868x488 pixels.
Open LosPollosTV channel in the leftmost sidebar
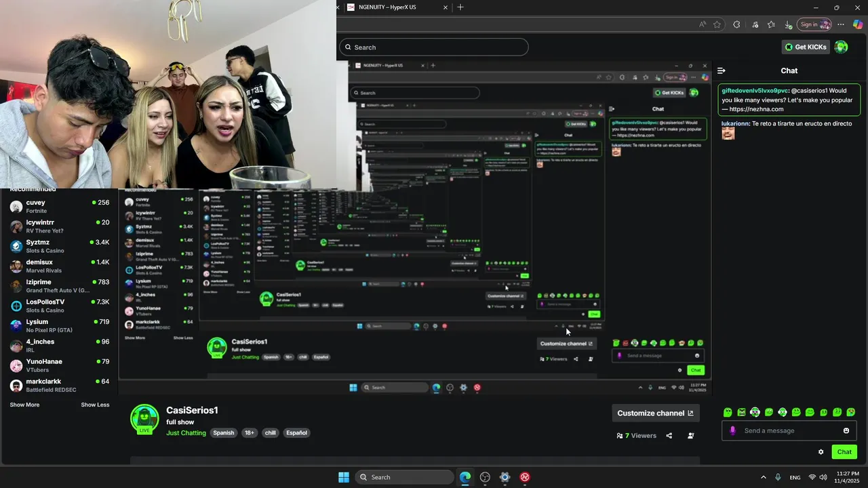60,306
